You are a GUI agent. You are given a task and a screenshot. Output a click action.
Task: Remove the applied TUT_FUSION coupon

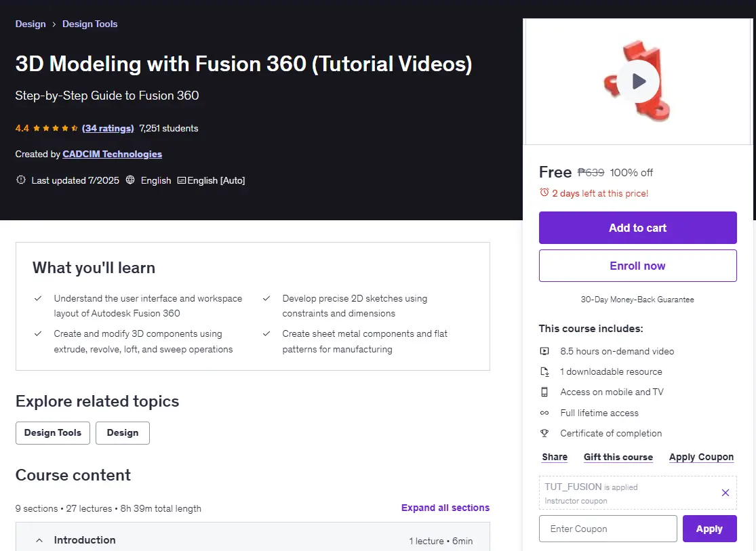pyautogui.click(x=725, y=493)
